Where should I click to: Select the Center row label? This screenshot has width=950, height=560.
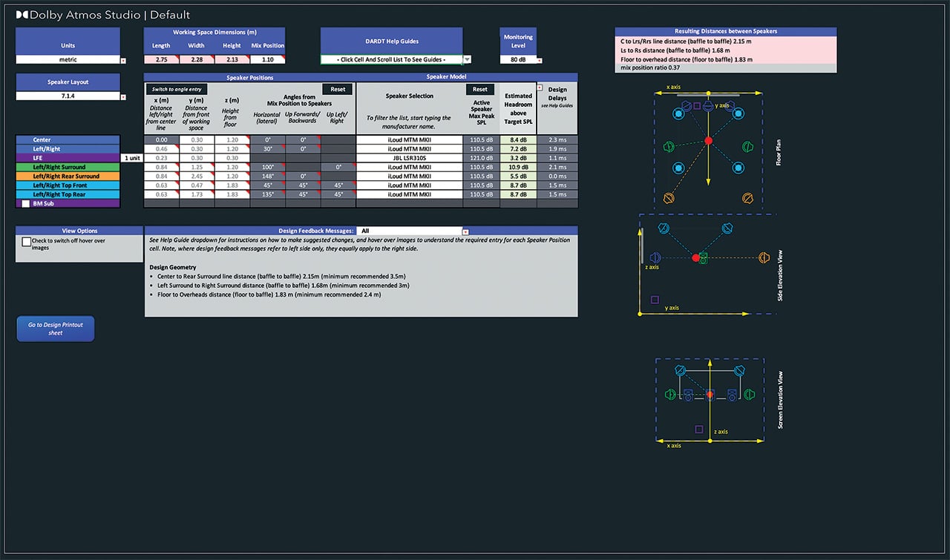[x=68, y=140]
